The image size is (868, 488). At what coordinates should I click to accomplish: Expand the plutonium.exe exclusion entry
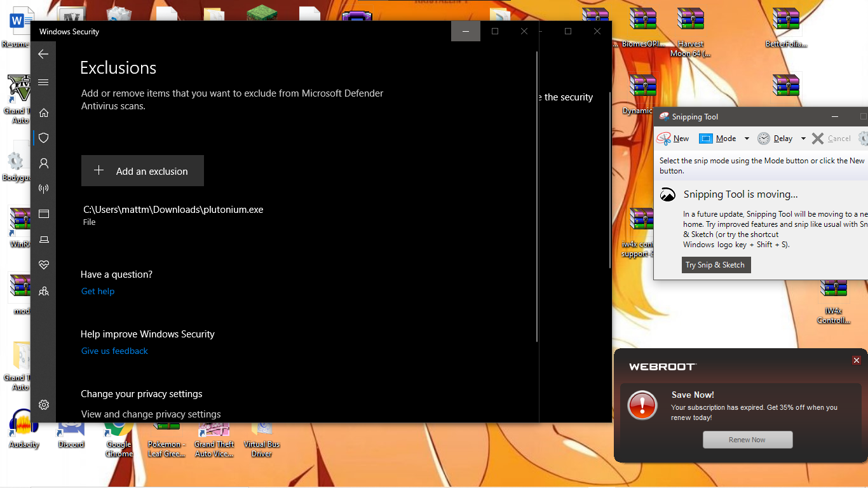pos(173,215)
